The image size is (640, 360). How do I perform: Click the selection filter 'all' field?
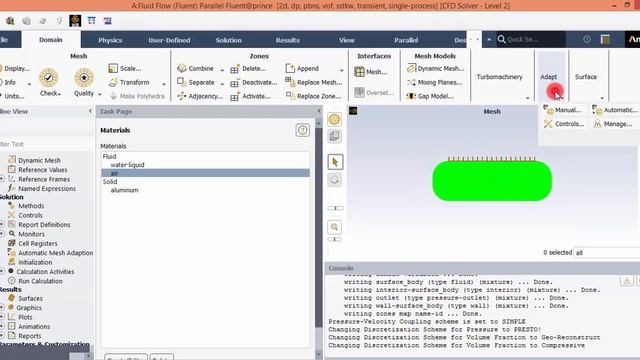(607, 253)
